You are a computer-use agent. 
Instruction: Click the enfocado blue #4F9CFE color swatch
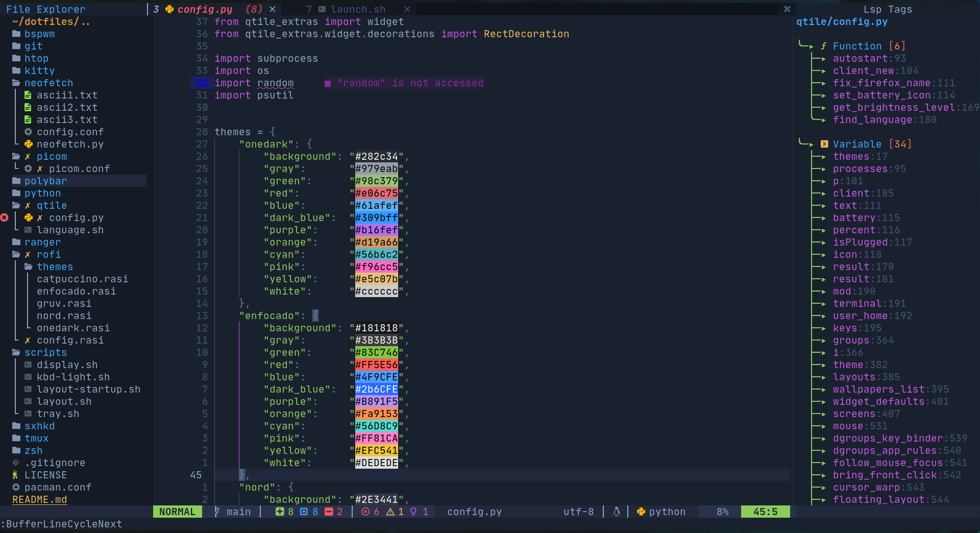pyautogui.click(x=376, y=377)
